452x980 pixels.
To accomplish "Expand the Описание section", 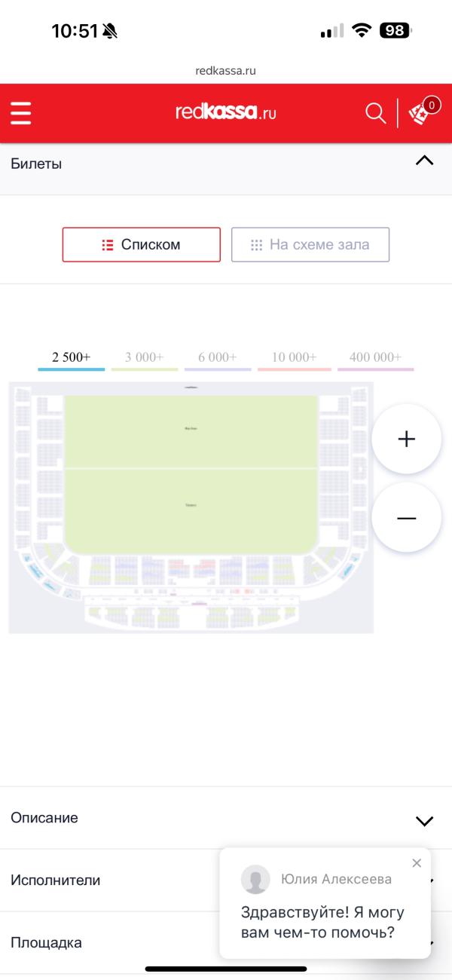I will tap(226, 818).
